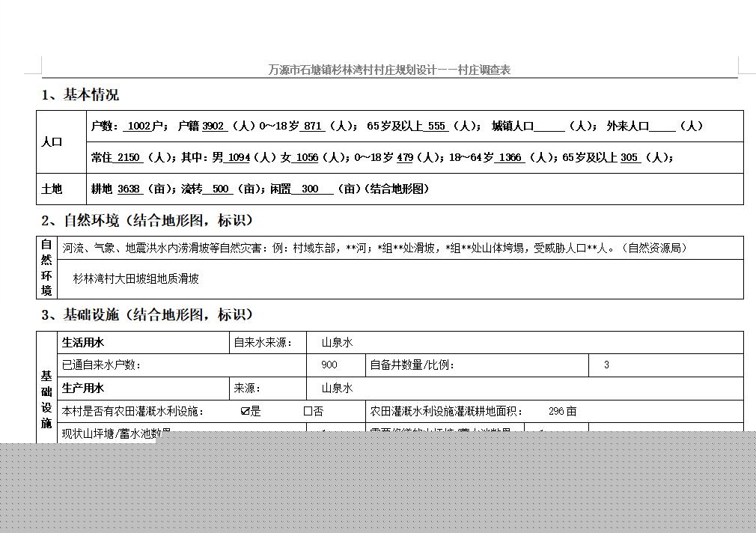The width and height of the screenshot is (756, 533).
Task: Click the 户数 value 1002
Action: [x=138, y=127]
